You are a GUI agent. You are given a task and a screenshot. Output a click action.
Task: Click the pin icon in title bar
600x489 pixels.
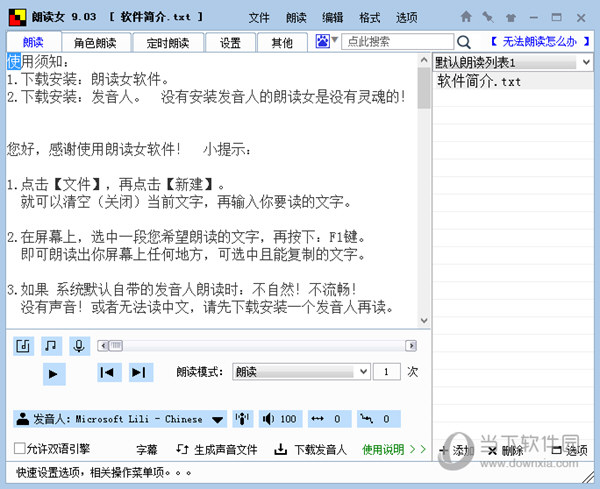(488, 17)
